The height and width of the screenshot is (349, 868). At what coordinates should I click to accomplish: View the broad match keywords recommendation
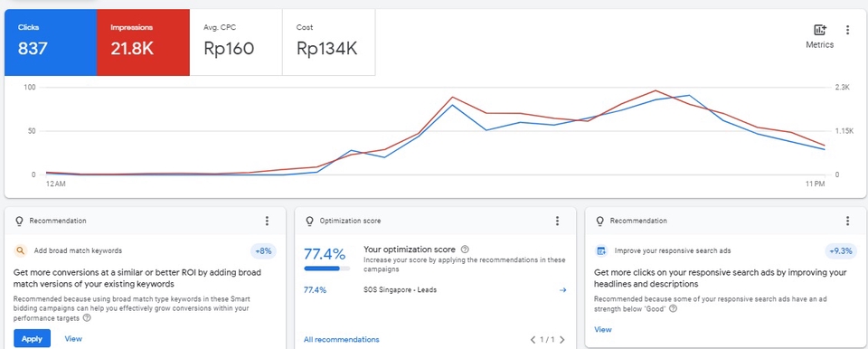click(x=73, y=338)
